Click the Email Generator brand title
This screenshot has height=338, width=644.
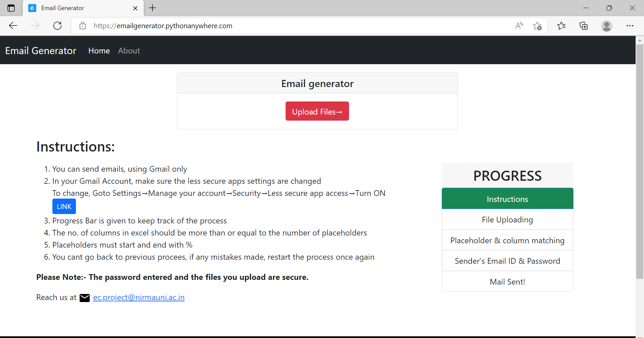pos(41,51)
